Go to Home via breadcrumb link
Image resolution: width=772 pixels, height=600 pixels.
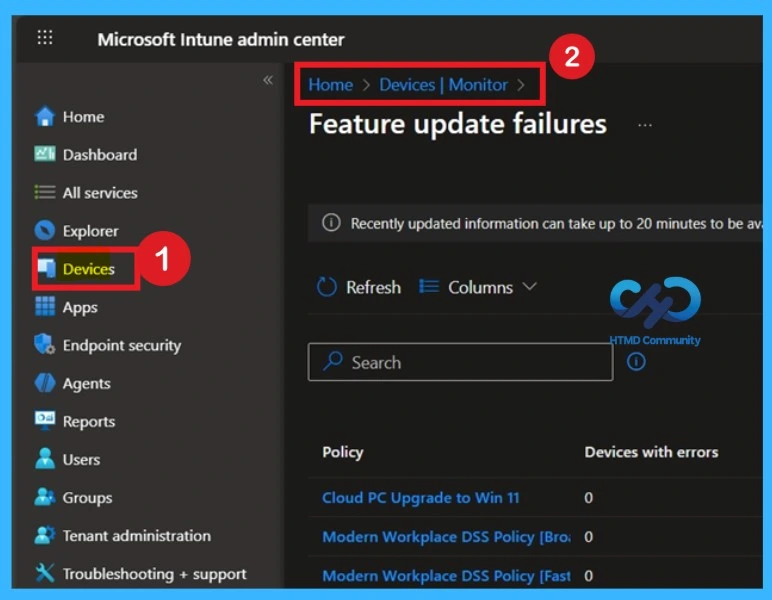tap(330, 85)
